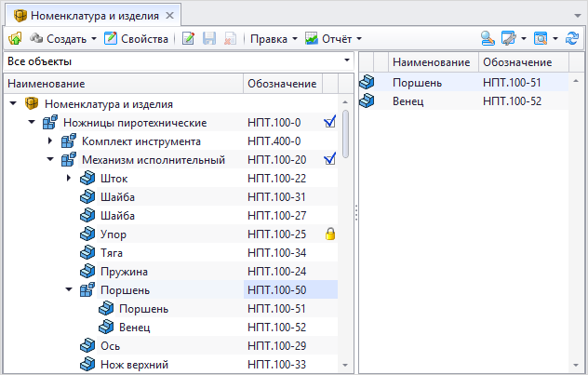Click the Свойства button
The width and height of the screenshot is (588, 375).
pyautogui.click(x=136, y=39)
